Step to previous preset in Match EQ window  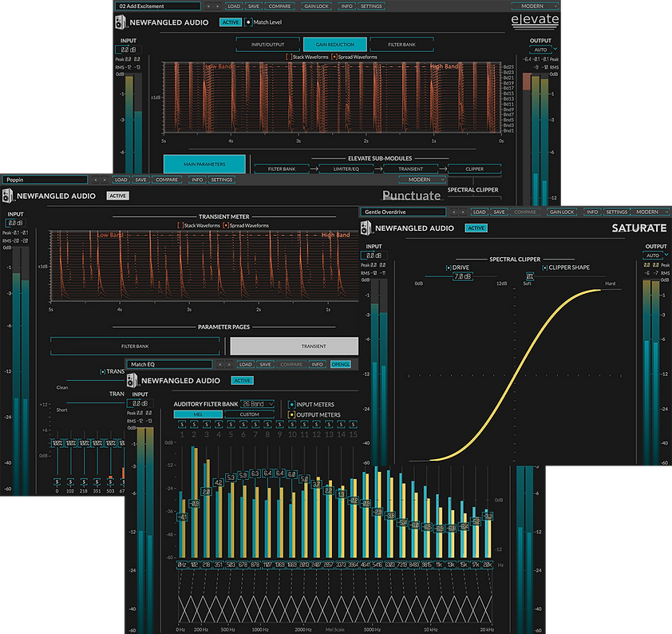pyautogui.click(x=220, y=364)
